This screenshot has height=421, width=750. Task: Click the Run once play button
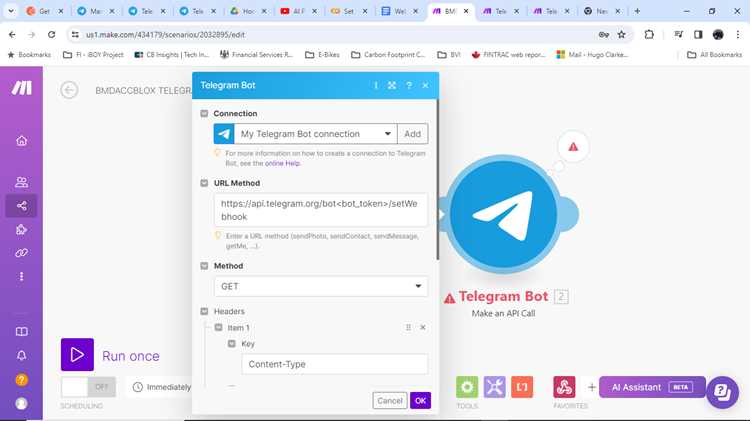[77, 355]
